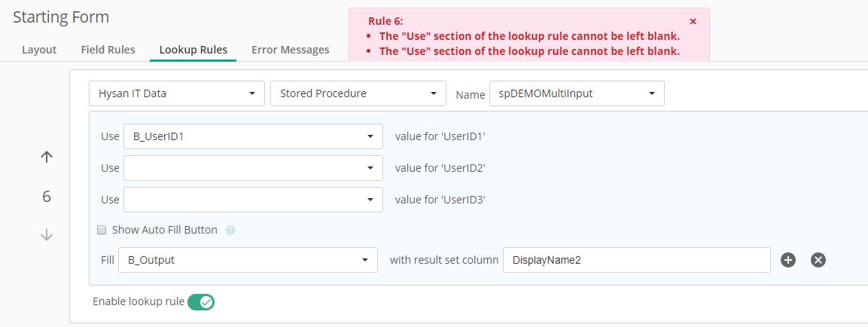
Task: Switch to the Layout tab
Action: pos(39,50)
